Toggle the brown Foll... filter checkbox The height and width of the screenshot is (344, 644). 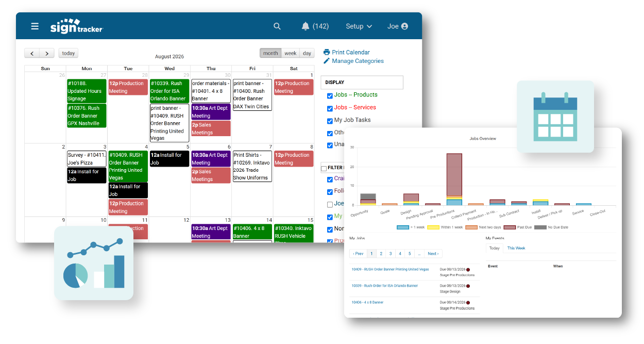330,192
